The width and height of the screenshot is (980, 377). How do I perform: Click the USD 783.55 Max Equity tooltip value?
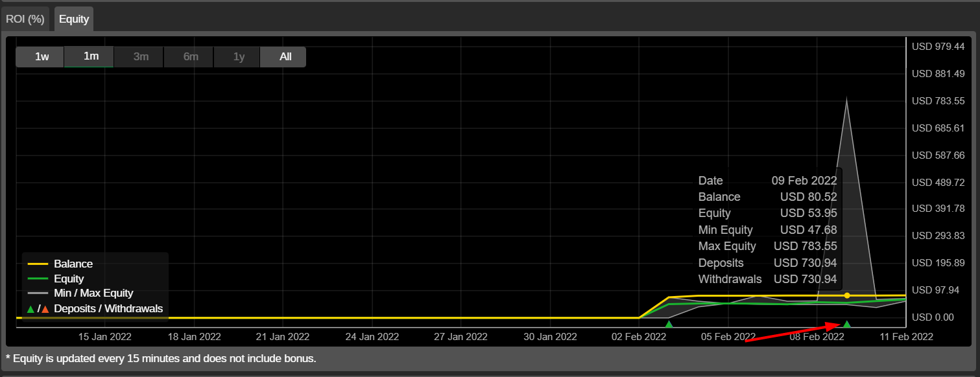tap(805, 246)
